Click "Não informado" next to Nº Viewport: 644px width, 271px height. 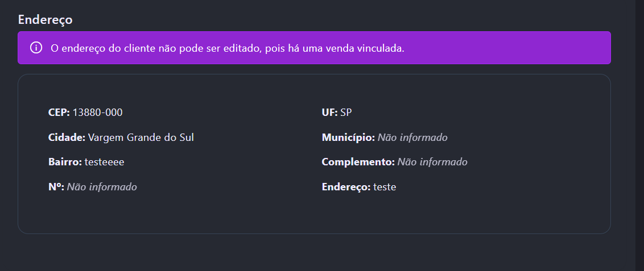(x=102, y=186)
